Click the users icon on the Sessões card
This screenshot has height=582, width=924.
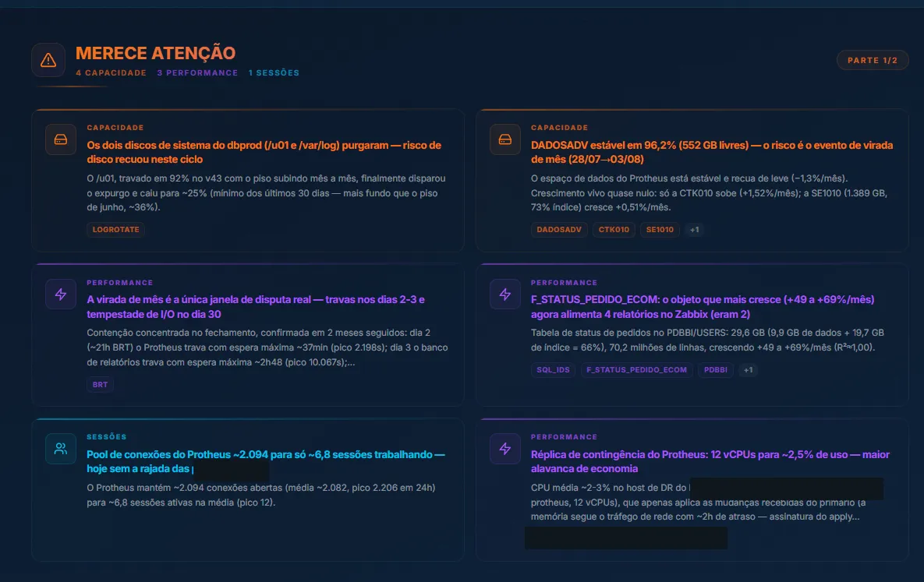61,449
